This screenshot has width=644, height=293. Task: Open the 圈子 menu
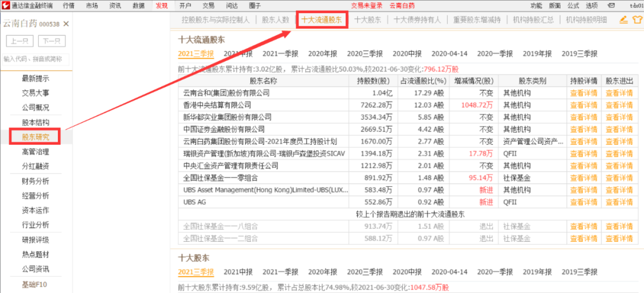tap(255, 5)
